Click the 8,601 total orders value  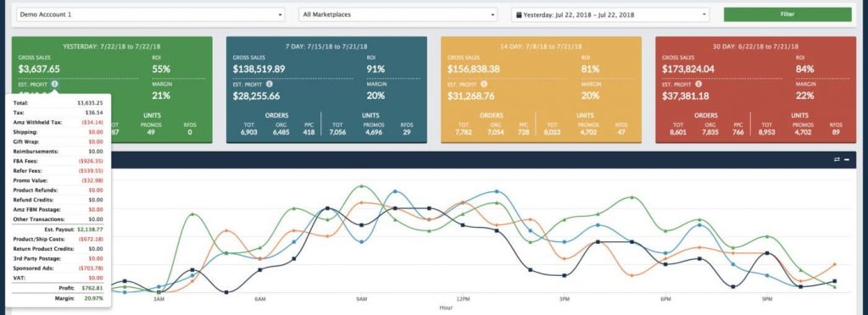pyautogui.click(x=678, y=133)
